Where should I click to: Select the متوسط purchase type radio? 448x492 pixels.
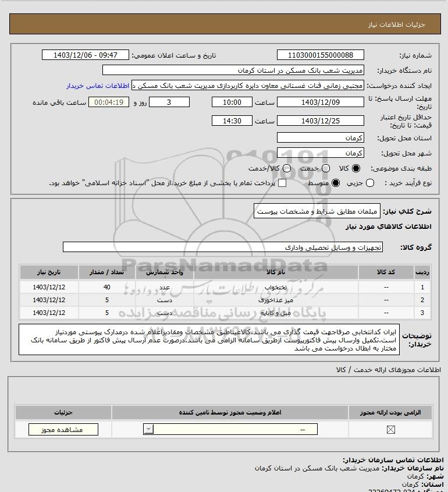point(336,183)
